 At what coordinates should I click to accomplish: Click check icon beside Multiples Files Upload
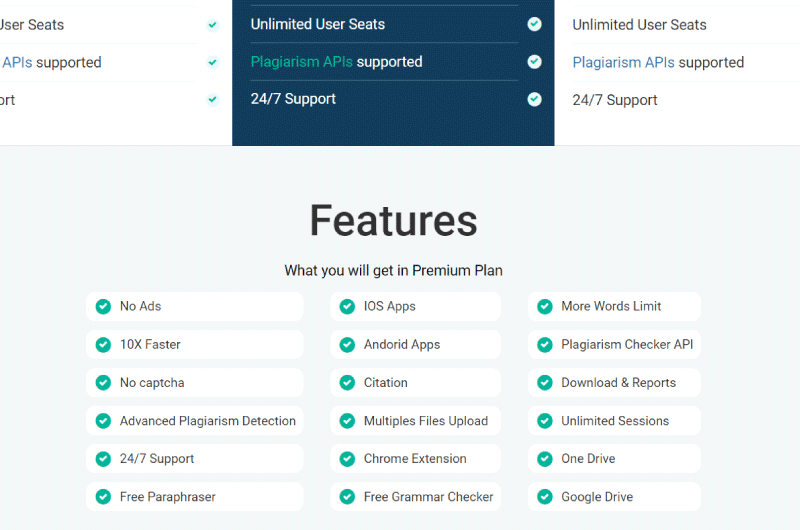click(x=347, y=421)
